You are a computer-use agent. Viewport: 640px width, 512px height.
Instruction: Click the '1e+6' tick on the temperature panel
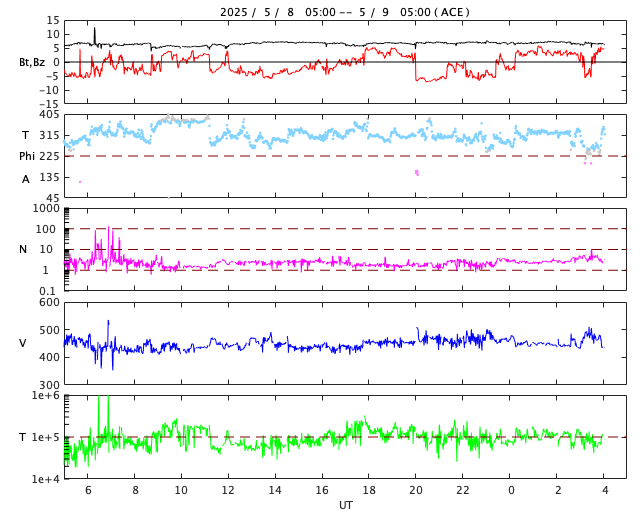pos(46,395)
